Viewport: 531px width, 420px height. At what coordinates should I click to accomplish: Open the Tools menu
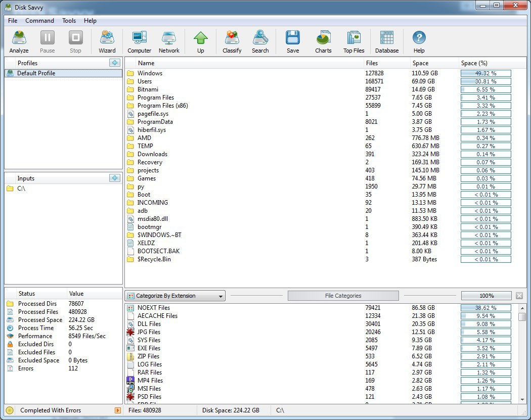69,21
